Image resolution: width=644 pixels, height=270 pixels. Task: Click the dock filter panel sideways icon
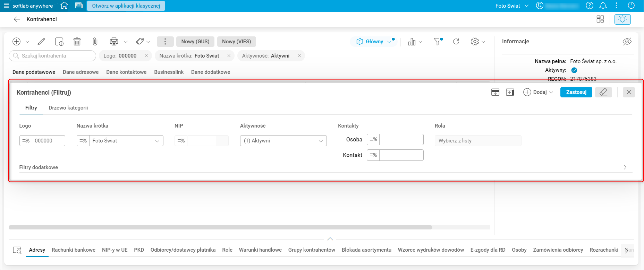click(x=510, y=92)
